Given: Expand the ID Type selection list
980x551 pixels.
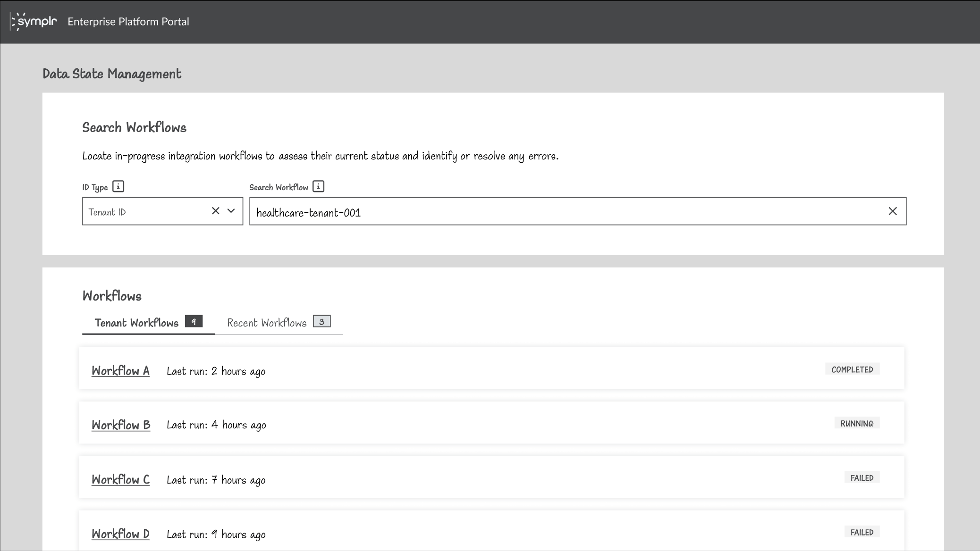Looking at the screenshot, I should pos(231,211).
